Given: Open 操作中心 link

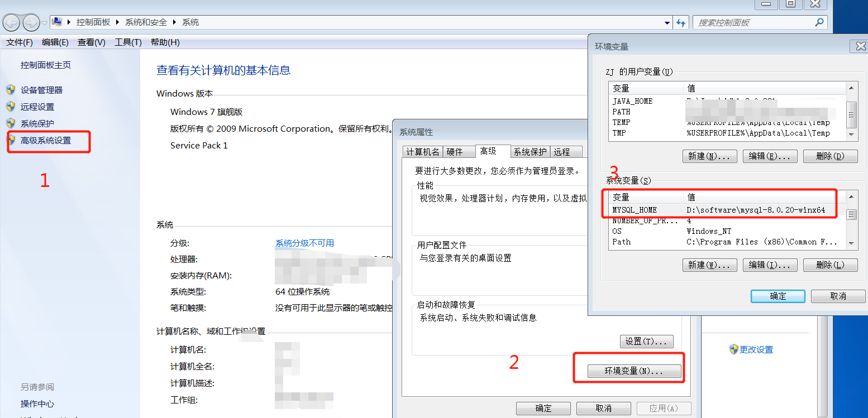Looking at the screenshot, I should click(x=37, y=403).
